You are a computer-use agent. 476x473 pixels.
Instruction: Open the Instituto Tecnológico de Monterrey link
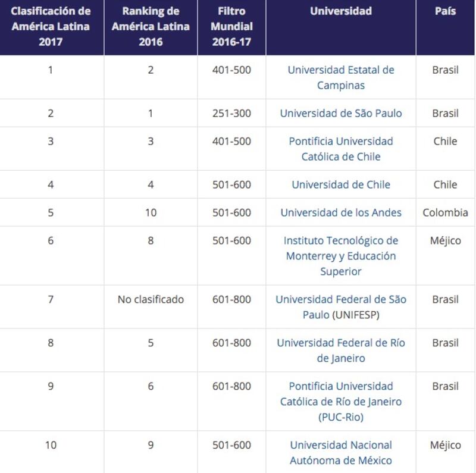(340, 256)
